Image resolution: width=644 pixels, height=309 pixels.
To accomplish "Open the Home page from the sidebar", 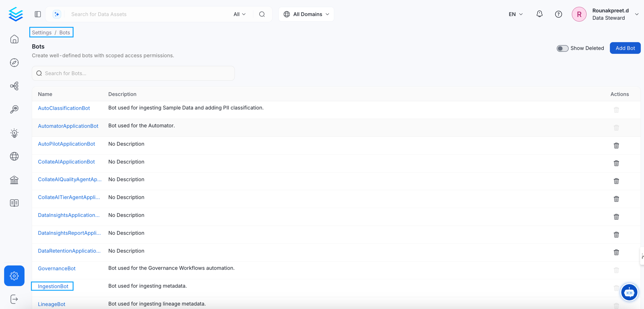I will (x=14, y=39).
